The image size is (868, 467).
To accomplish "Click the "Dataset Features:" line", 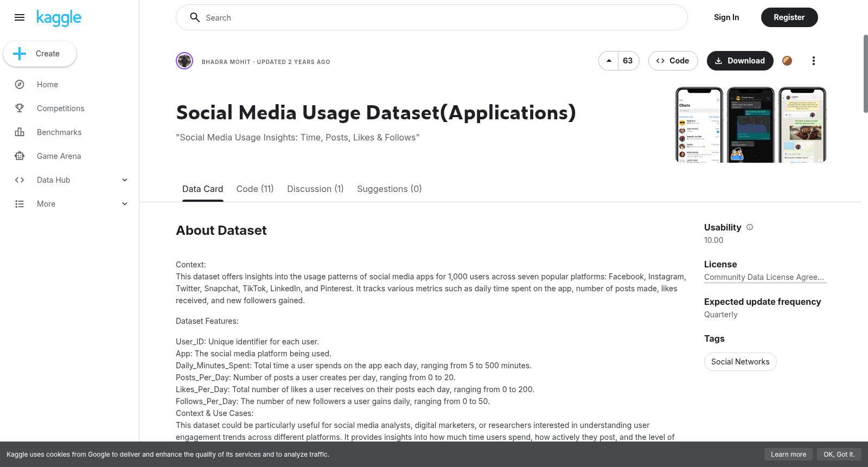I will click(x=207, y=321).
